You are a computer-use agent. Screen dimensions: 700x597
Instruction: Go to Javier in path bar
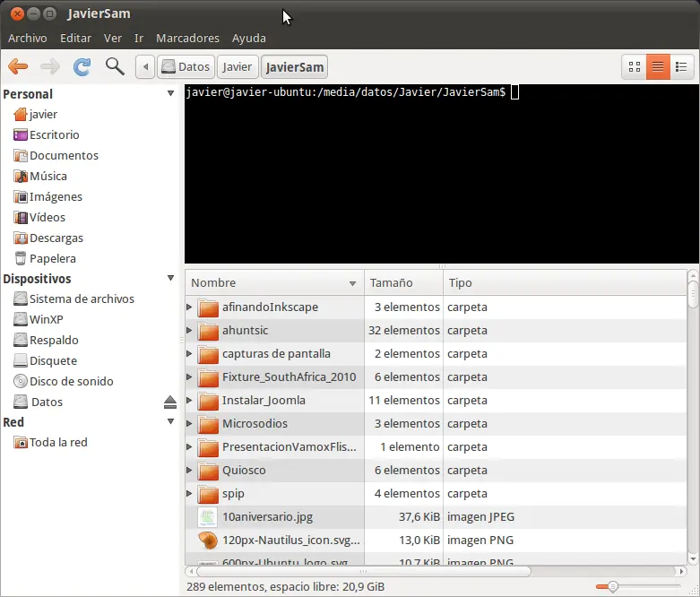point(238,66)
